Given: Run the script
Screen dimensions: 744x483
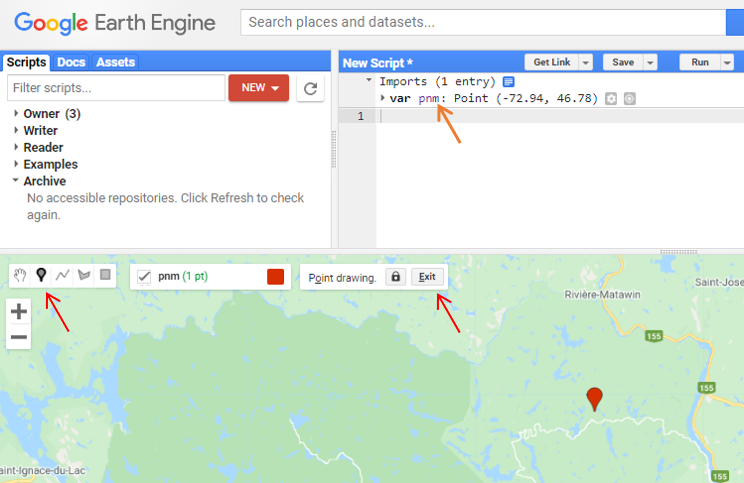Looking at the screenshot, I should [x=700, y=62].
